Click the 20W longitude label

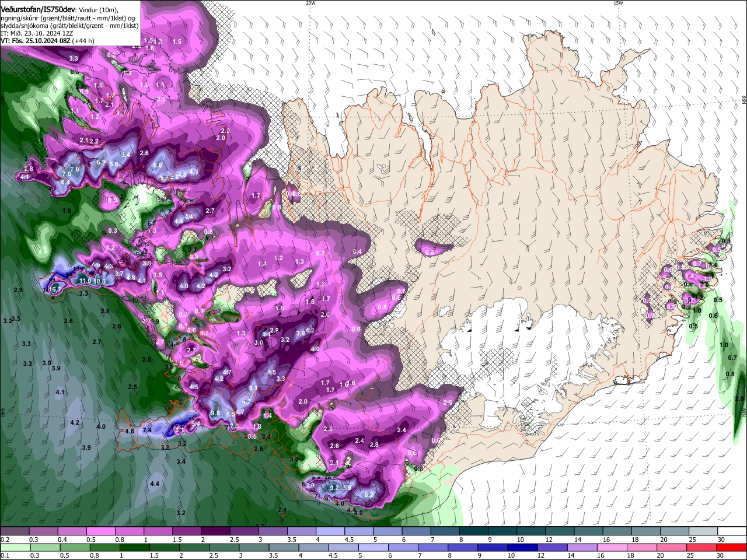[310, 3]
